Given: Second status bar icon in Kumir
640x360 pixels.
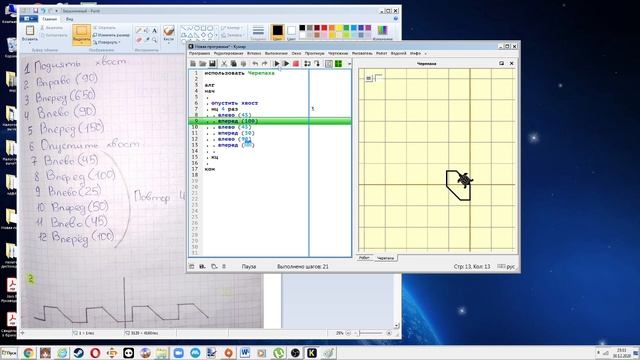Looking at the screenshot, I should coord(202,267).
